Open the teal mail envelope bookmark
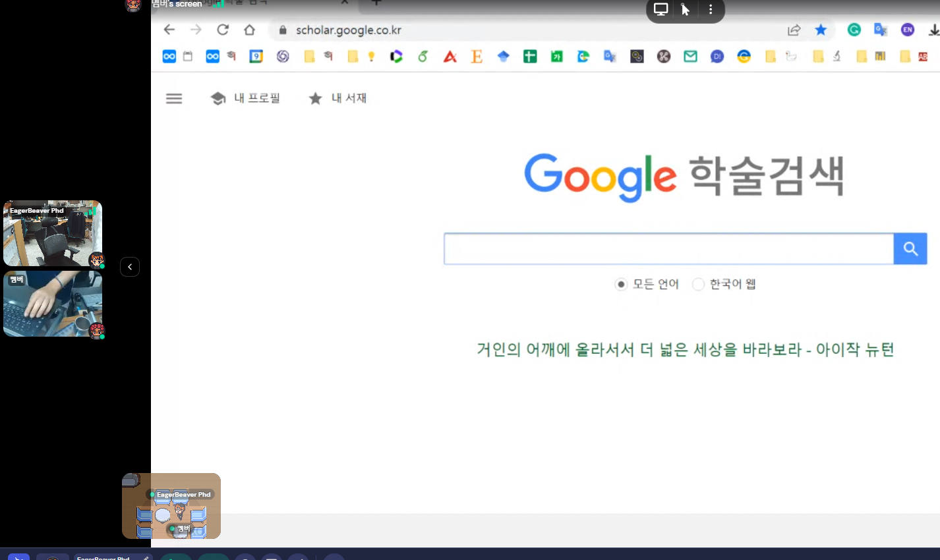Image resolution: width=940 pixels, height=560 pixels. (690, 57)
